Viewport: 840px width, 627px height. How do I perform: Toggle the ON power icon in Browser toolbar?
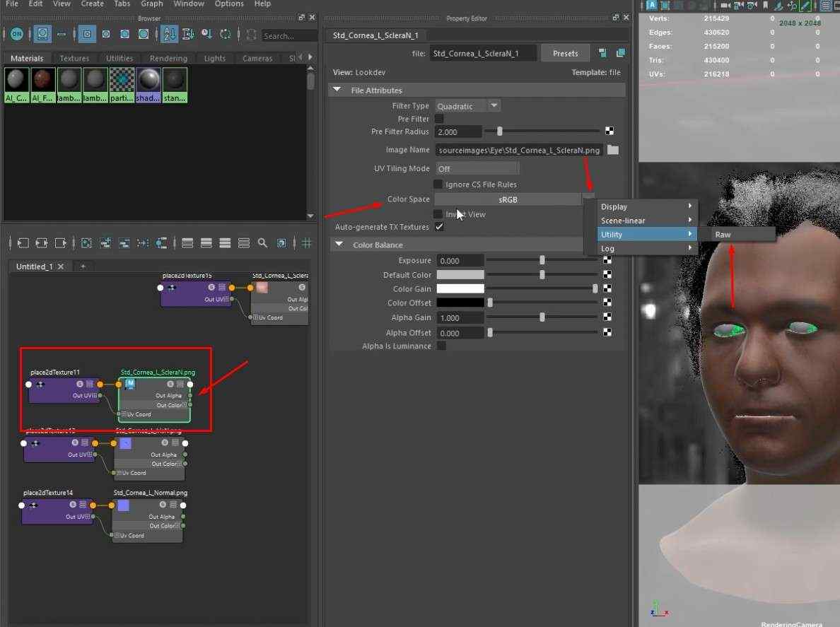coord(16,34)
